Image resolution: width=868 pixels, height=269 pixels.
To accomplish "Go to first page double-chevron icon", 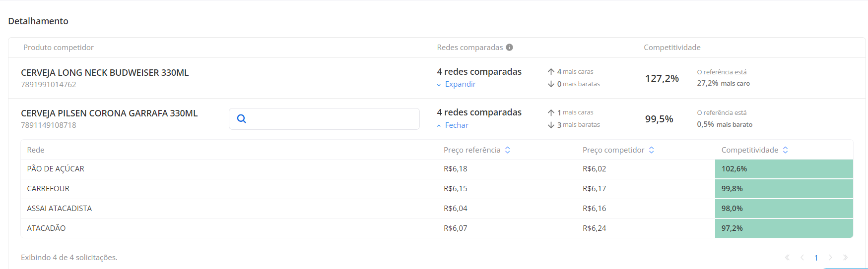I will [x=788, y=258].
